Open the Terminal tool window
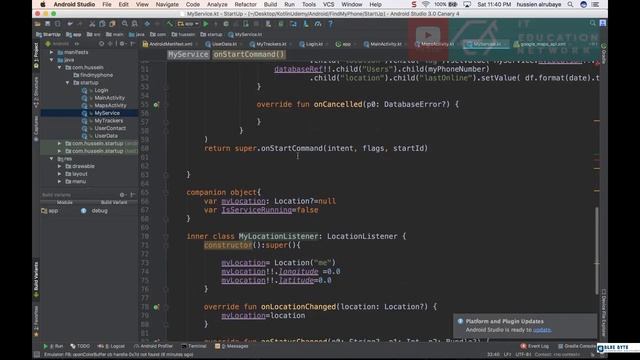This screenshot has width=640, height=360. pos(194,346)
